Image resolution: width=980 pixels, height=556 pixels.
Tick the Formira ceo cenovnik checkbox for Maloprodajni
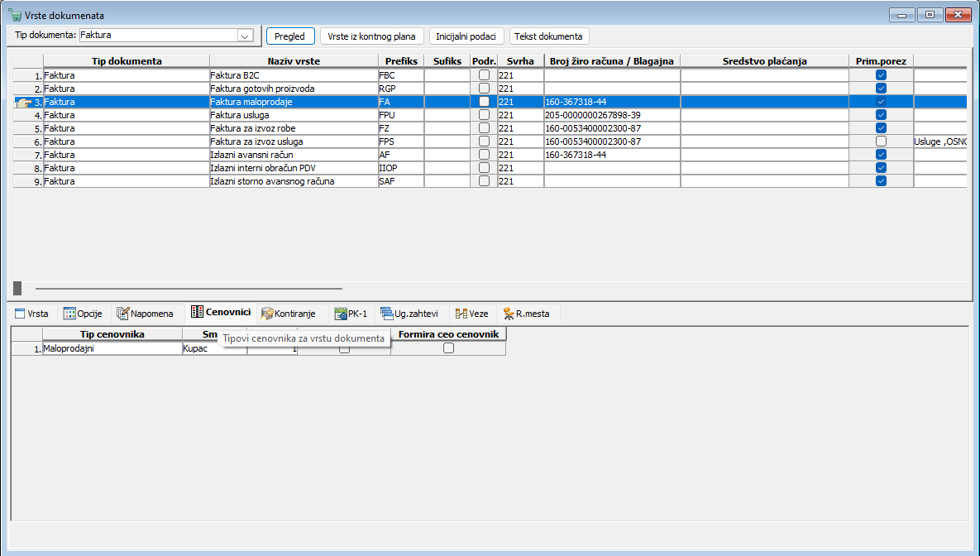point(449,348)
